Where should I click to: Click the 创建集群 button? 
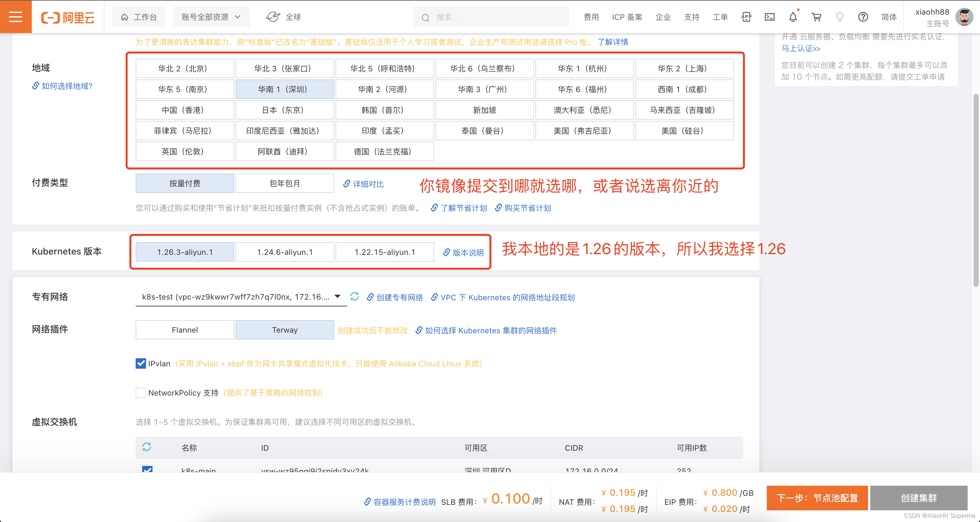pyautogui.click(x=919, y=498)
